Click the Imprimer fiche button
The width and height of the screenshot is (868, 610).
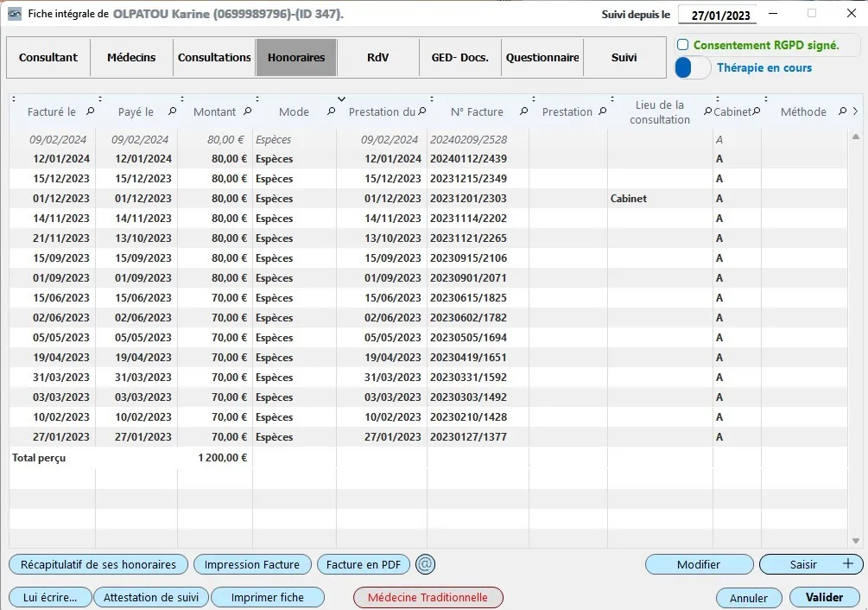(268, 597)
